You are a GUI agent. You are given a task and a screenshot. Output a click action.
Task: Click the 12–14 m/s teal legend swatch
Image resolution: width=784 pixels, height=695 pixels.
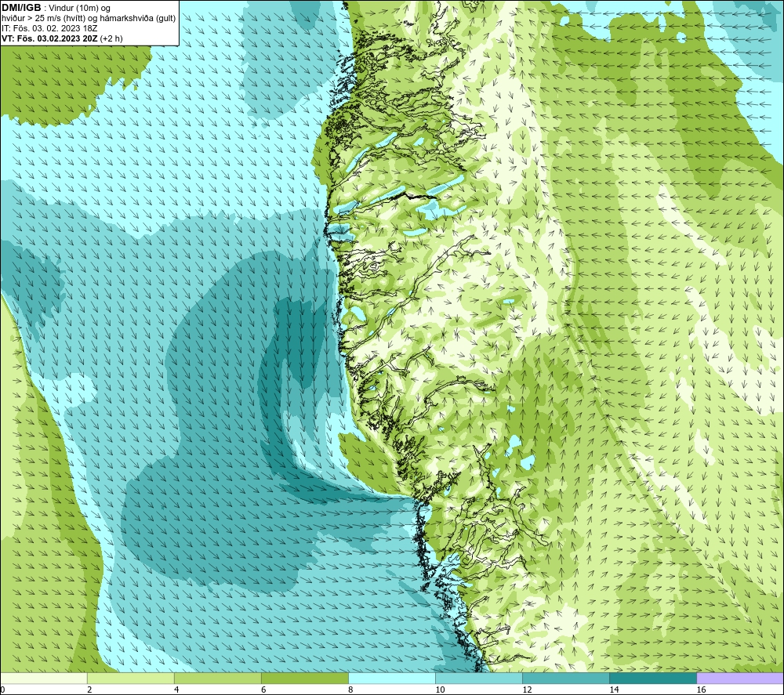click(565, 679)
